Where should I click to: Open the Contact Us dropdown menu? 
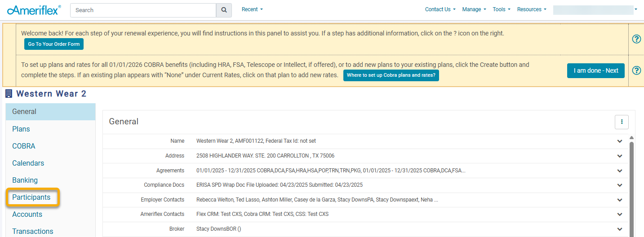pyautogui.click(x=440, y=9)
